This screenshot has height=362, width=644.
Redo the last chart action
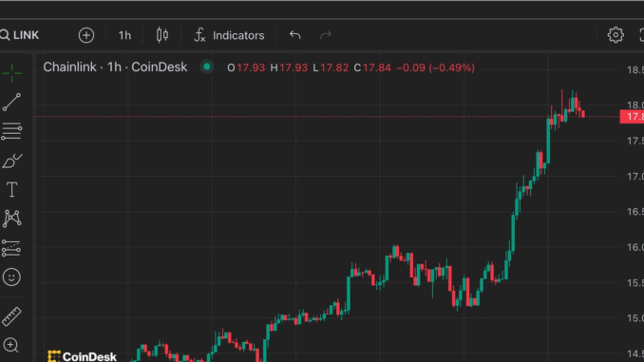[x=326, y=35]
